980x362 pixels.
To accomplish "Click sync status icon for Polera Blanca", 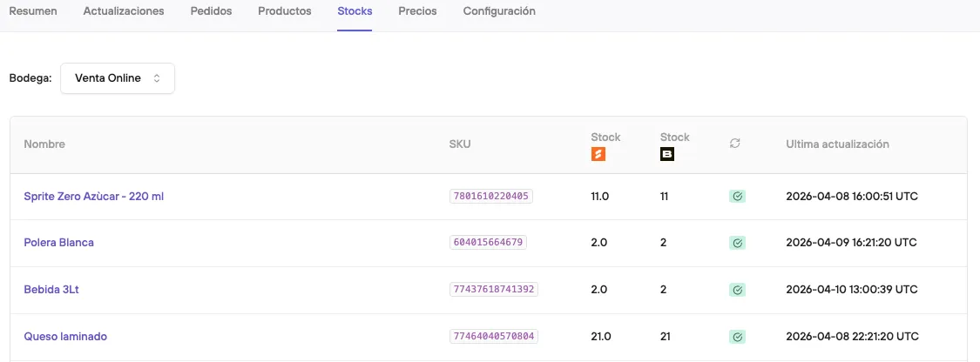I will click(737, 243).
